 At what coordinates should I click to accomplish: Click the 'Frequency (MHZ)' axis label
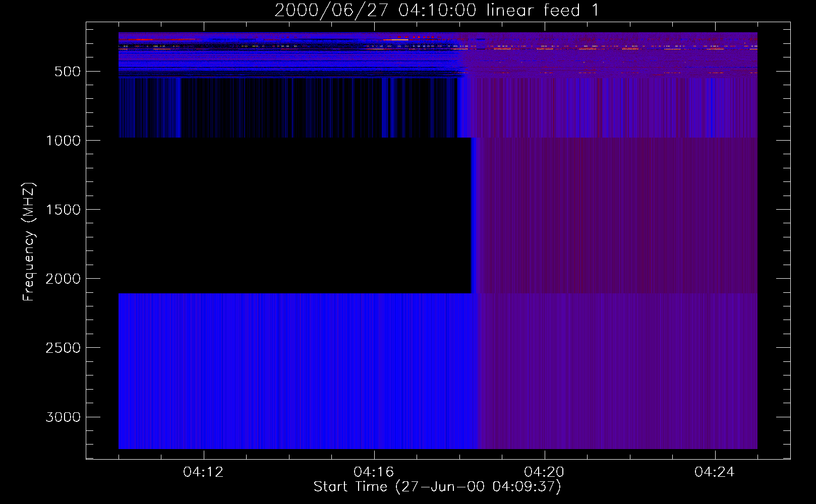point(29,242)
